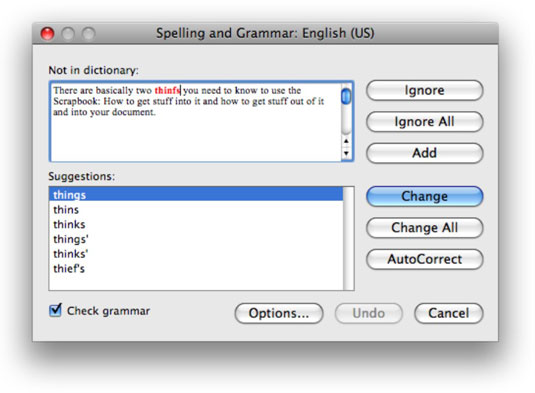
Task: Select Change All button
Action: (x=424, y=228)
